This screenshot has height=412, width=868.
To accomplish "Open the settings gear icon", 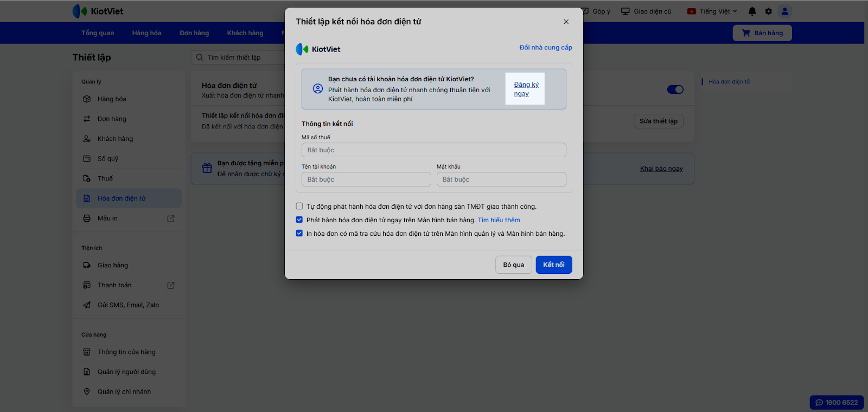I will tap(768, 11).
